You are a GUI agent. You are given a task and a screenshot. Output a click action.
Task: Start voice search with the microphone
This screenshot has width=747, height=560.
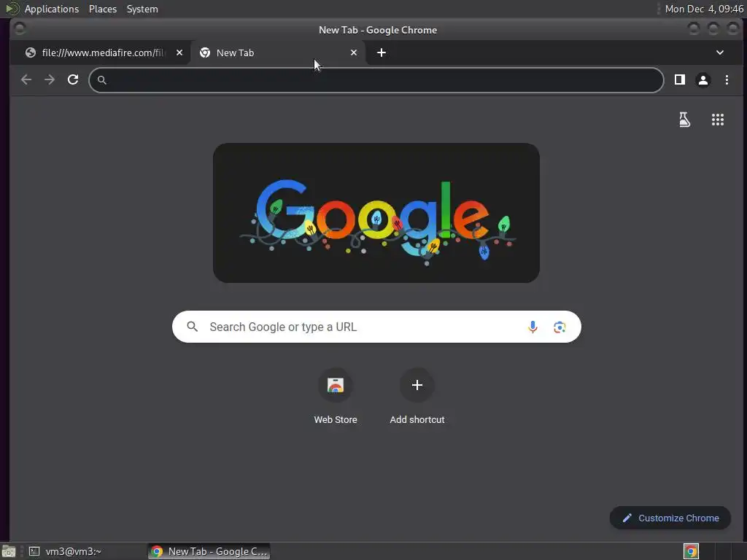pos(533,327)
